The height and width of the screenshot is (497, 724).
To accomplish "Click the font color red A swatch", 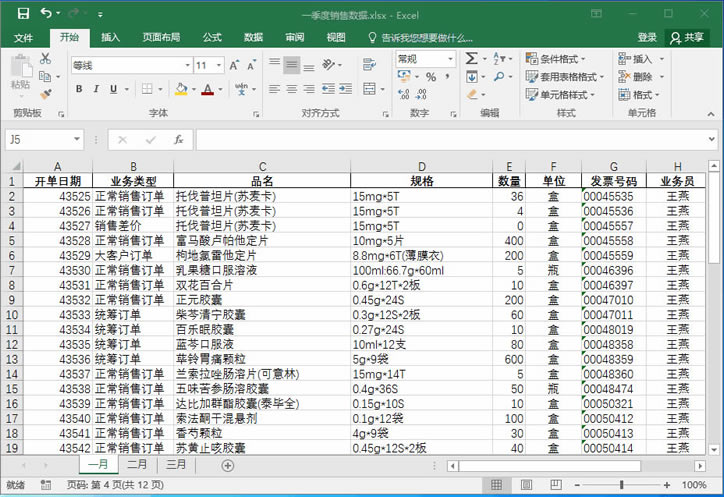I will pyautogui.click(x=207, y=89).
